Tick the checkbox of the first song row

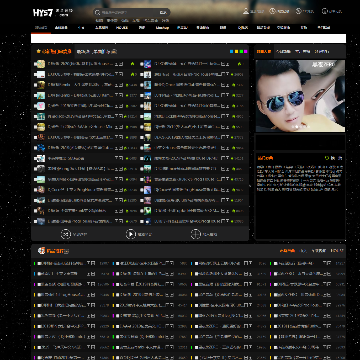pos(35,64)
